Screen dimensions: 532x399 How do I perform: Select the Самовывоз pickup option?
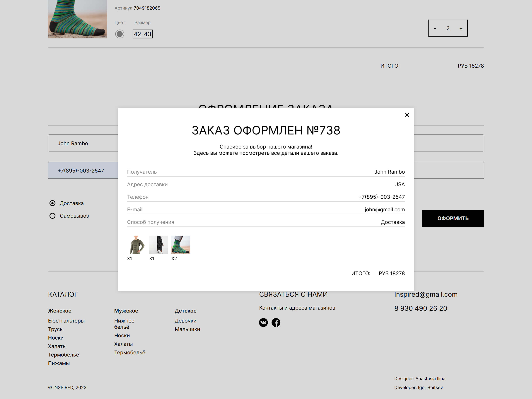click(x=52, y=216)
